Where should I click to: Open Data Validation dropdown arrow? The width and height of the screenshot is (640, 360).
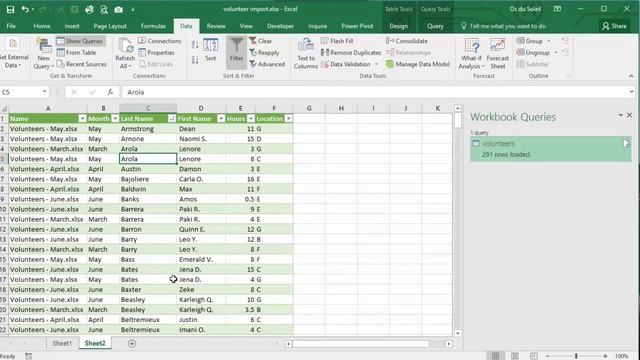(x=376, y=64)
